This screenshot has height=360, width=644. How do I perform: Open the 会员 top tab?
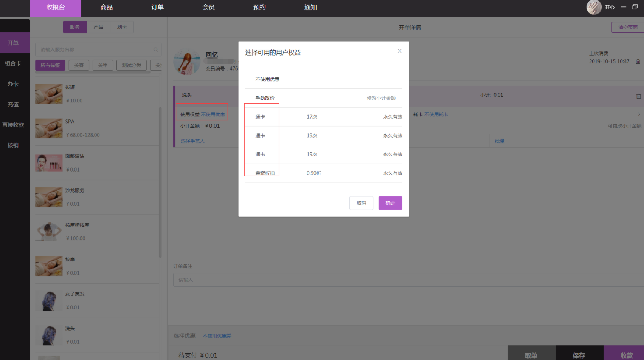208,8
